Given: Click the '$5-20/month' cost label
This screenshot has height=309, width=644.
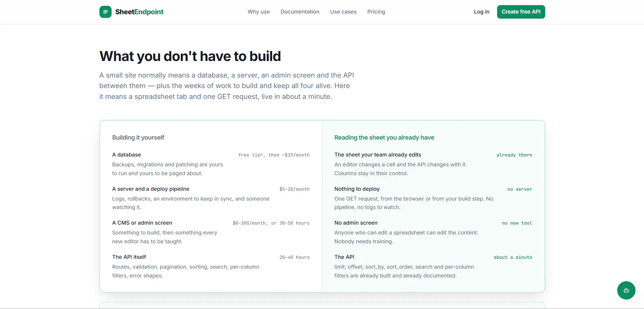Looking at the screenshot, I should 295,189.
